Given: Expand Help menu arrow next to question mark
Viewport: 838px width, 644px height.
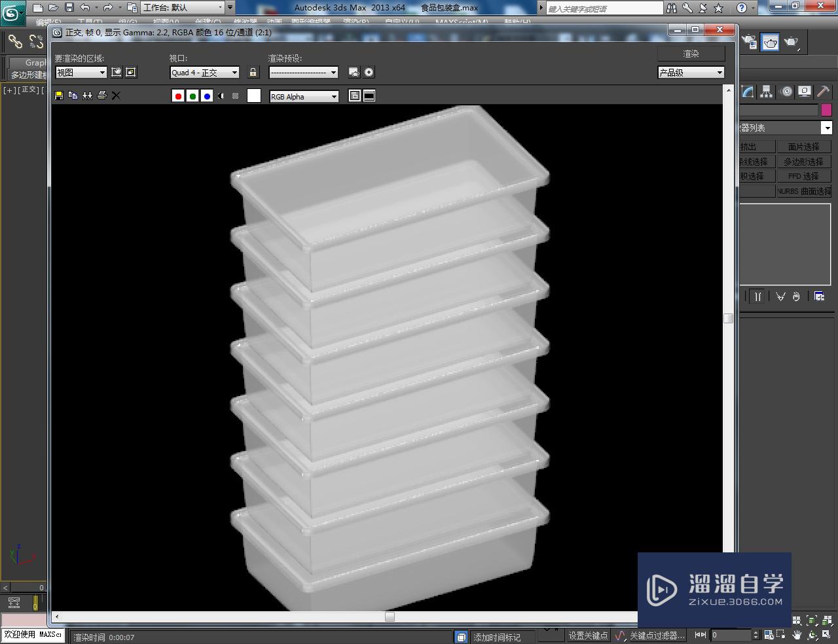Looking at the screenshot, I should coord(754,8).
